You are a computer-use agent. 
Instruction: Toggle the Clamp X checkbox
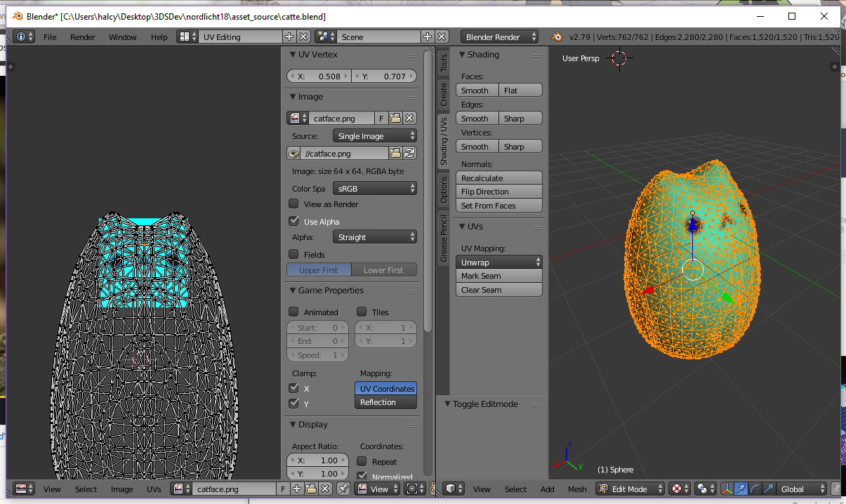[294, 388]
